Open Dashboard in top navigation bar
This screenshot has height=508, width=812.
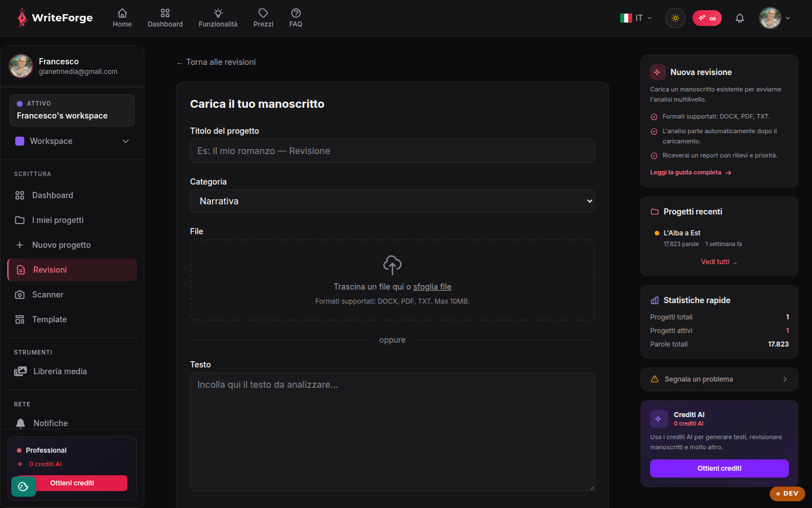click(x=165, y=18)
